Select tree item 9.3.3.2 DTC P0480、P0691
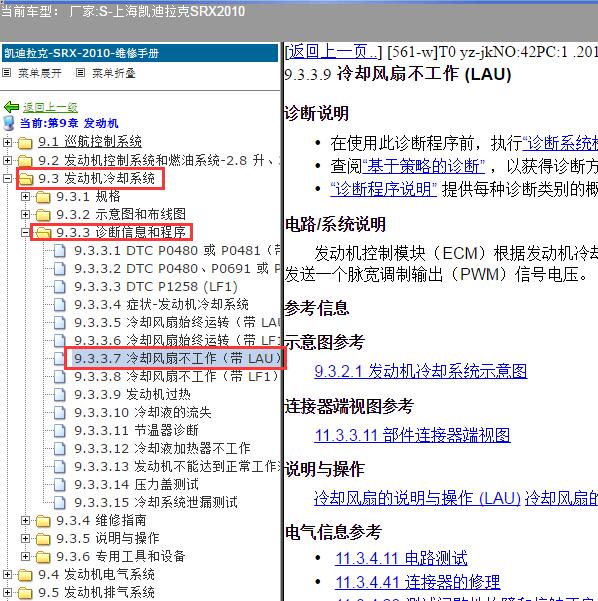The width and height of the screenshot is (598, 601). tap(177, 269)
